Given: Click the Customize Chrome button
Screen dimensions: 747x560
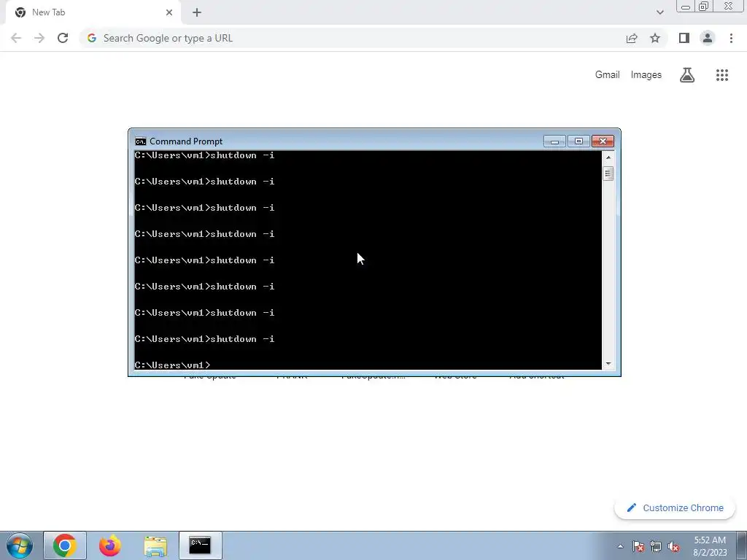Looking at the screenshot, I should (x=675, y=507).
